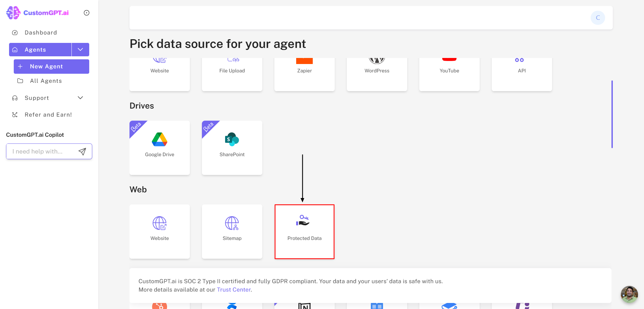644x309 pixels.
Task: Open the CustomGPT.ai logo home link
Action: 37,13
